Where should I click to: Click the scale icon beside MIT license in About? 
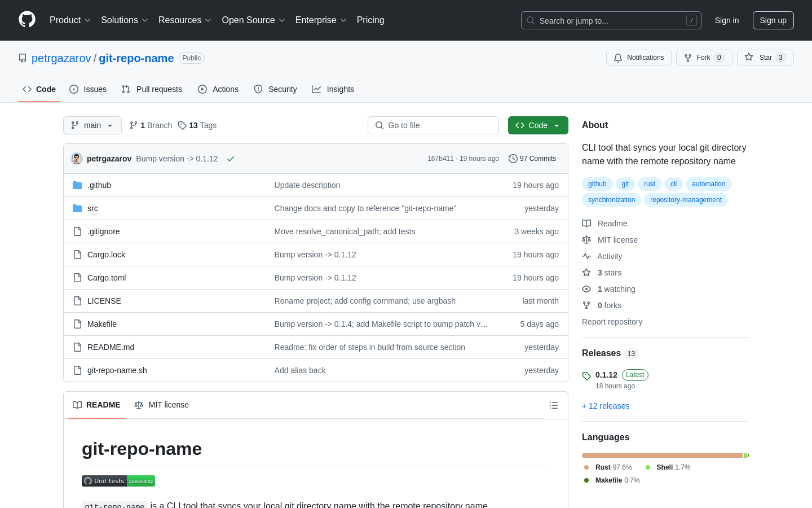tap(586, 240)
